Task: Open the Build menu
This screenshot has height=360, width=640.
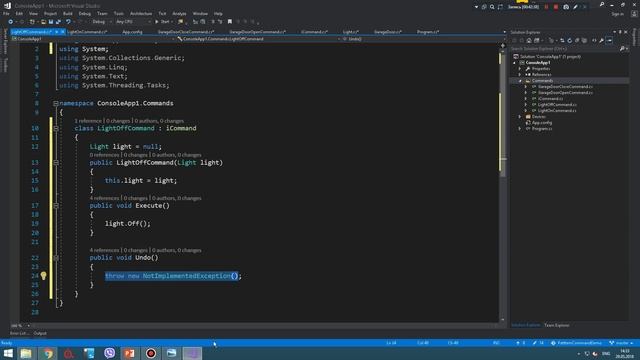Action: (67, 13)
